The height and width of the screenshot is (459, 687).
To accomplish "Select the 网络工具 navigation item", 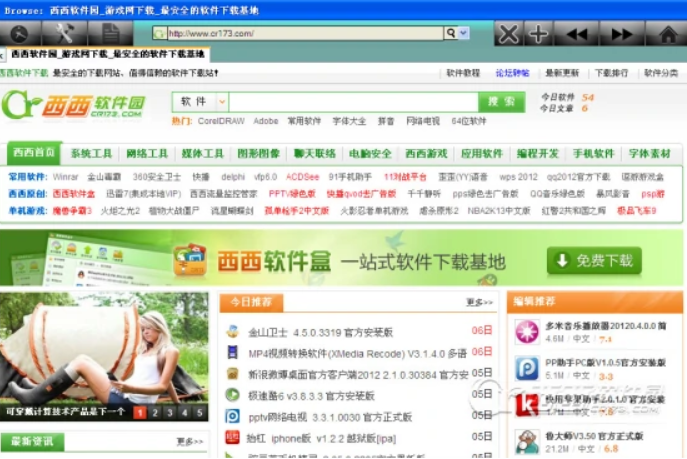I will tap(147, 153).
